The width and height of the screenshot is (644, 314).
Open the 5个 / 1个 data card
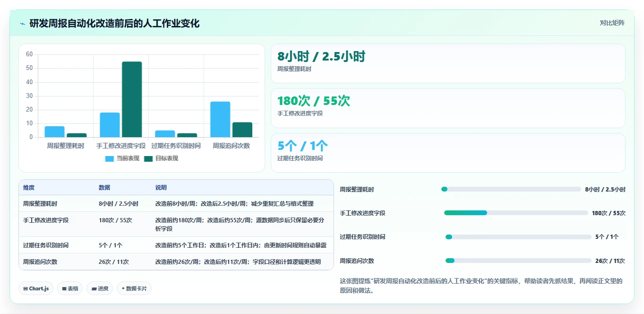coord(448,153)
